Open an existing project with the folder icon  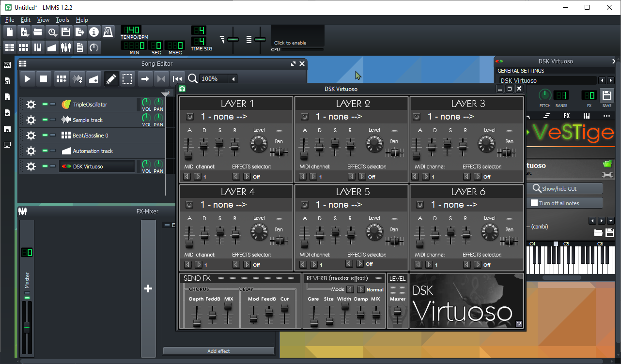pos(38,32)
